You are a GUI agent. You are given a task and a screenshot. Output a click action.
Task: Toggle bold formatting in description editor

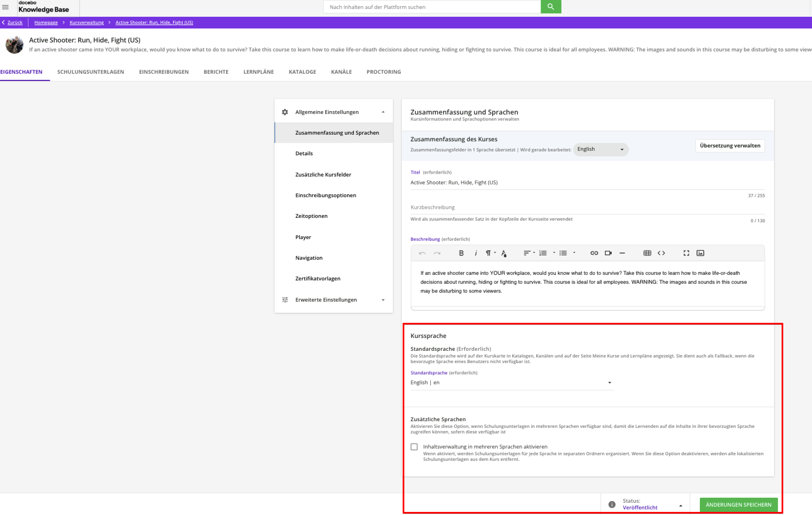point(461,253)
